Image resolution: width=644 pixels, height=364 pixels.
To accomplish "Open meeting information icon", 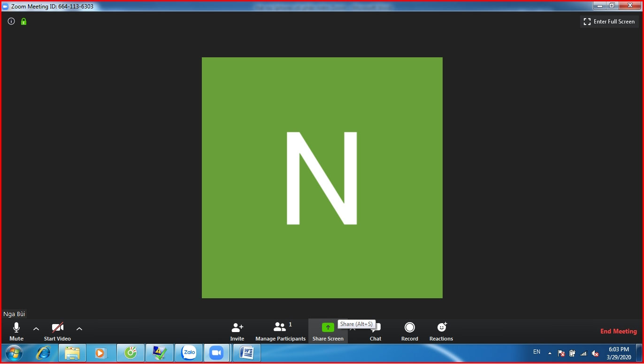I will click(11, 21).
